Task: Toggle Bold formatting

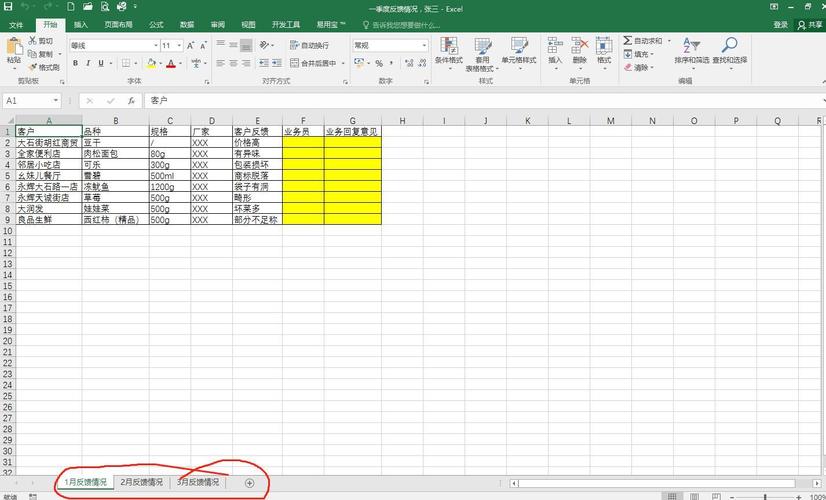Action: click(75, 63)
